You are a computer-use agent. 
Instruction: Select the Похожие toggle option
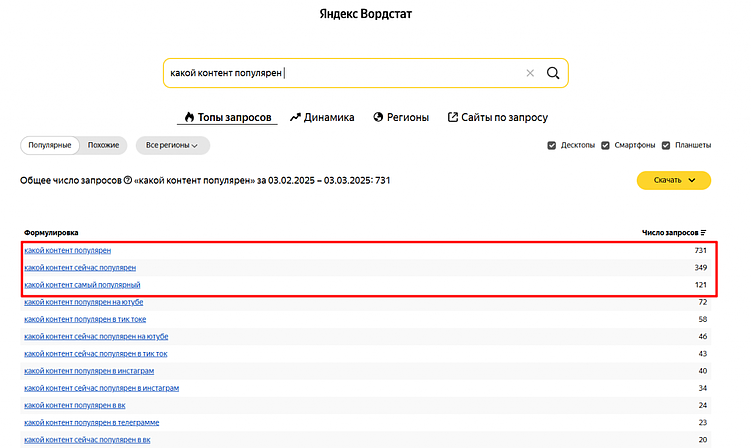pos(103,145)
